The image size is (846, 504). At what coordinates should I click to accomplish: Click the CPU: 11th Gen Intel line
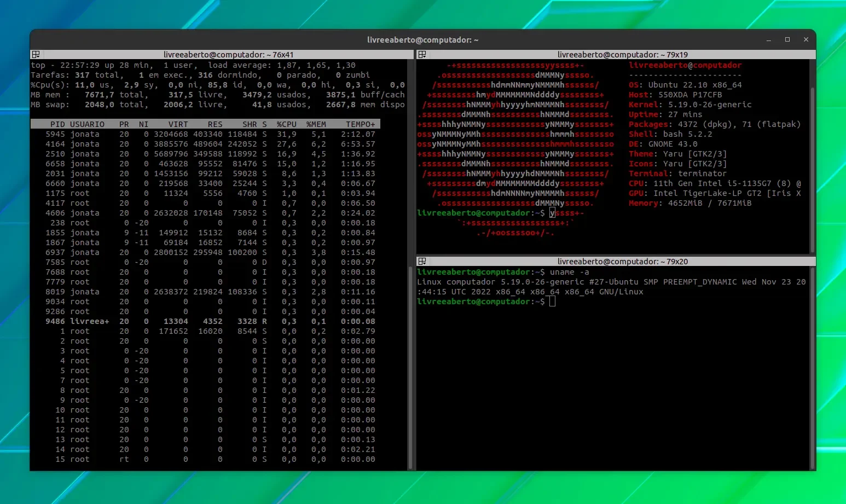[x=715, y=183]
